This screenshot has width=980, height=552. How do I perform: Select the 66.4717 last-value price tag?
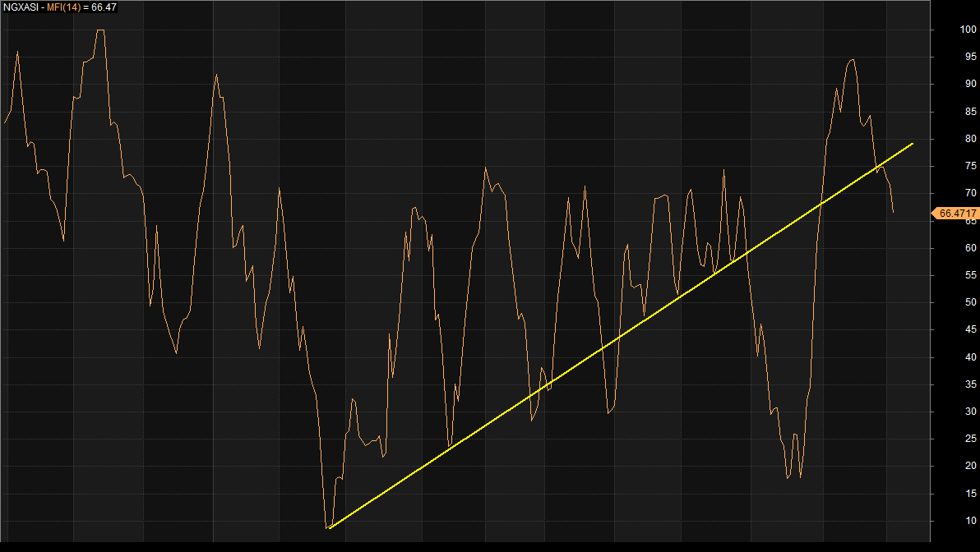tap(955, 214)
